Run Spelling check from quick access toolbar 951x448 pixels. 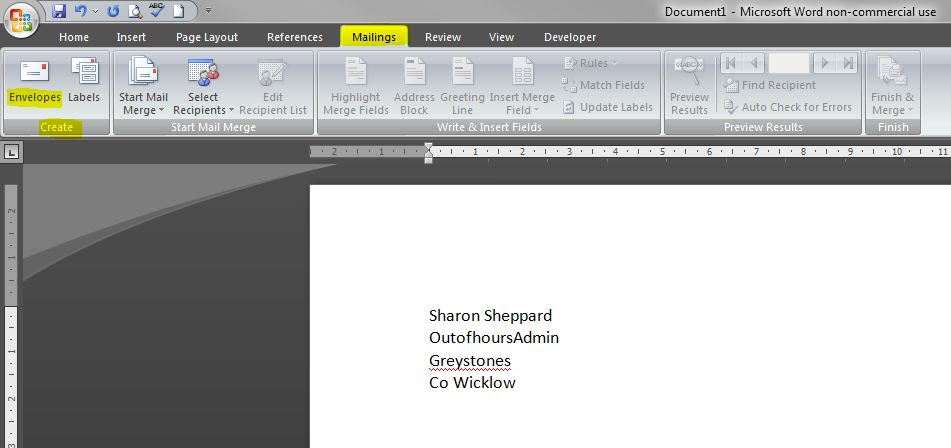click(x=157, y=10)
